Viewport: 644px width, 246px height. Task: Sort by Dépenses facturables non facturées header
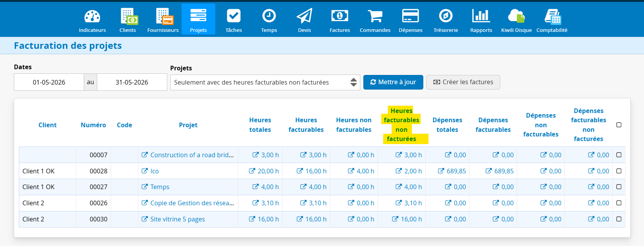pos(589,125)
